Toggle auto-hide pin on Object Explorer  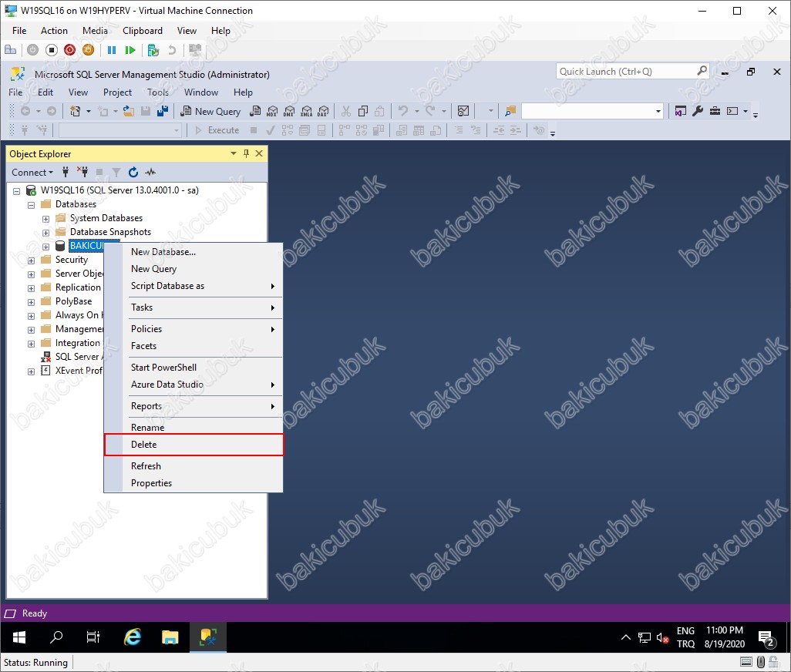(x=246, y=153)
